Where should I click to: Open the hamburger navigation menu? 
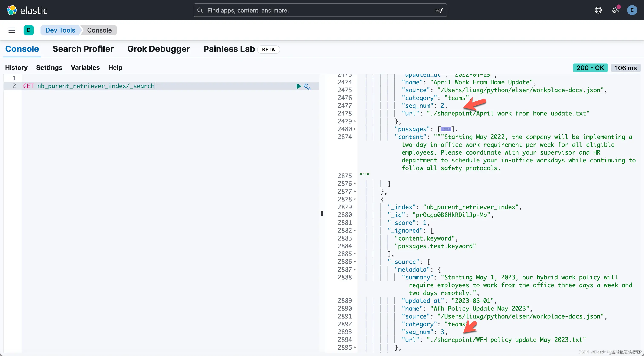12,30
